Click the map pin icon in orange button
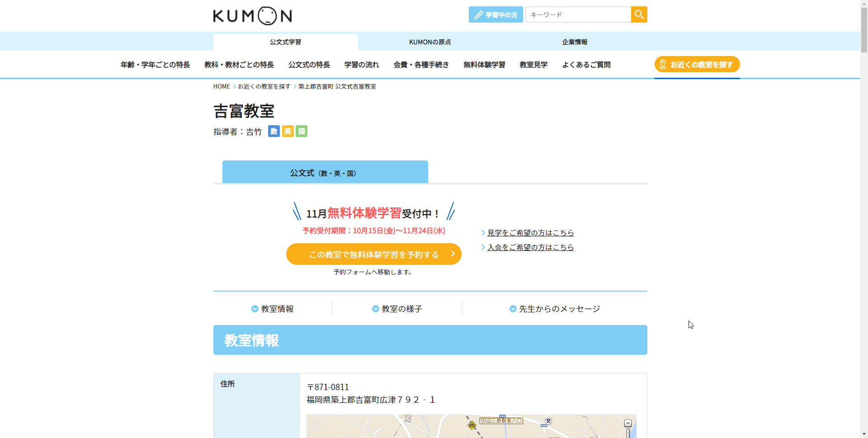Image resolution: width=868 pixels, height=438 pixels. (x=663, y=64)
